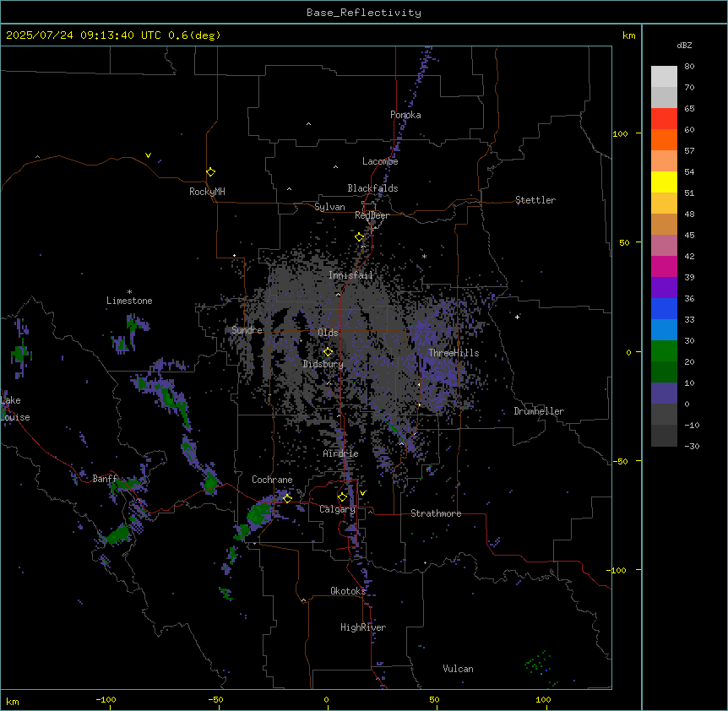Click the asterisk marker northeast of Innisfail
The image size is (728, 711).
424,256
